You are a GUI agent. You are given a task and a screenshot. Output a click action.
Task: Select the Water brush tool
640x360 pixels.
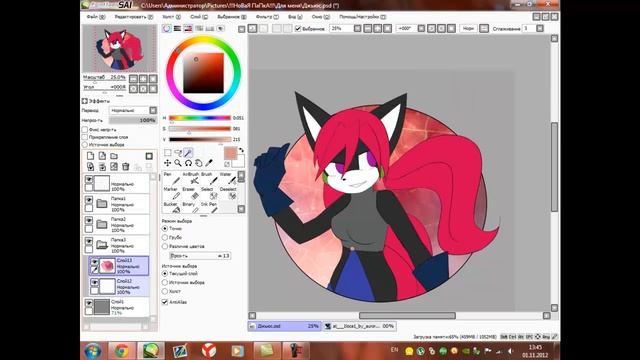click(227, 178)
